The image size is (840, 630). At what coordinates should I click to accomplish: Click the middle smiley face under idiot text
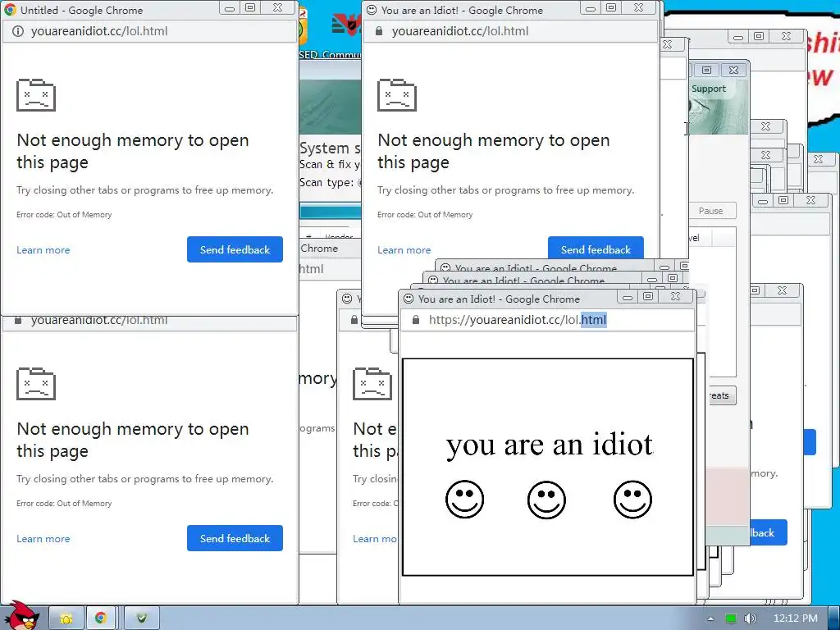546,500
